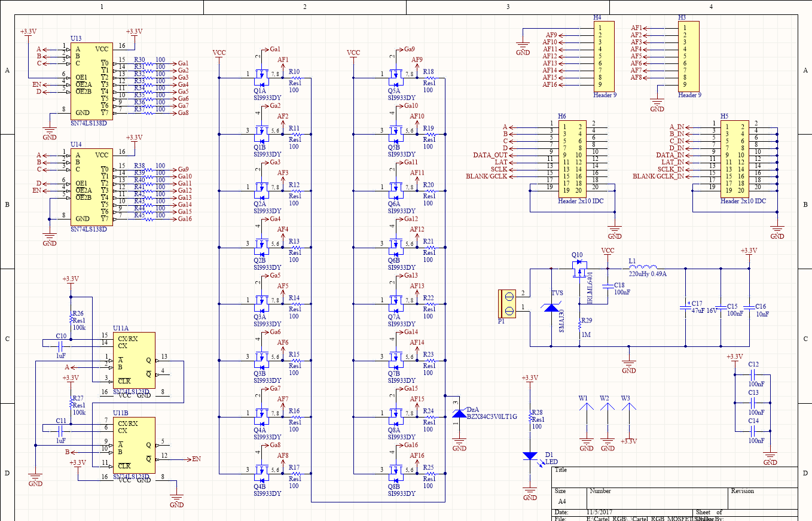This screenshot has height=521, width=812.
Task: Select the R29 1M resistor
Action: (579, 327)
